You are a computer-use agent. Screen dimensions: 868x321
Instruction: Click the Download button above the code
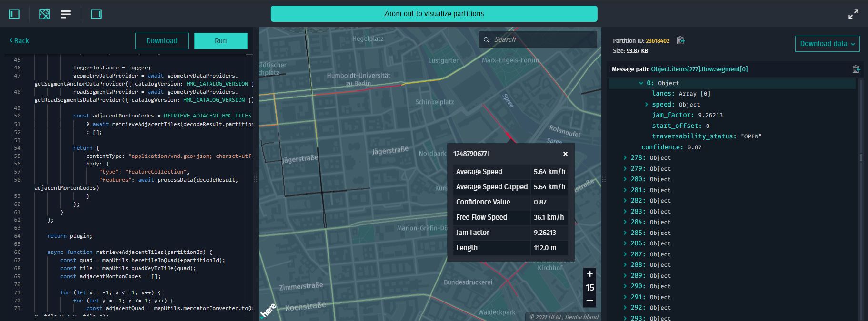pos(162,41)
